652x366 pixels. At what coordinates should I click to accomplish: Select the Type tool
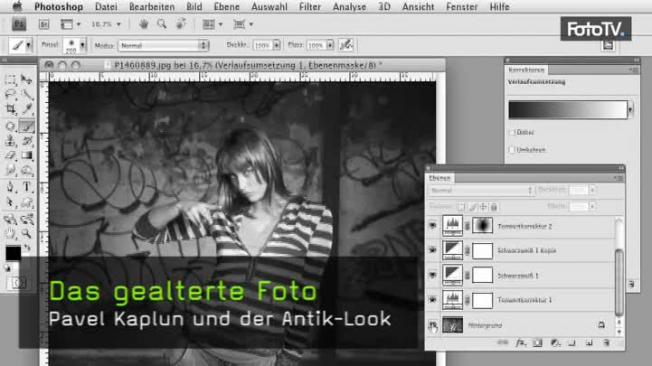click(27, 187)
